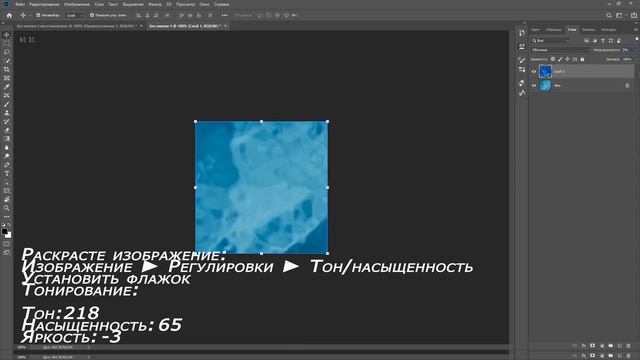The image size is (640, 360).
Task: Click the smart object filter icon
Action: [619, 40]
